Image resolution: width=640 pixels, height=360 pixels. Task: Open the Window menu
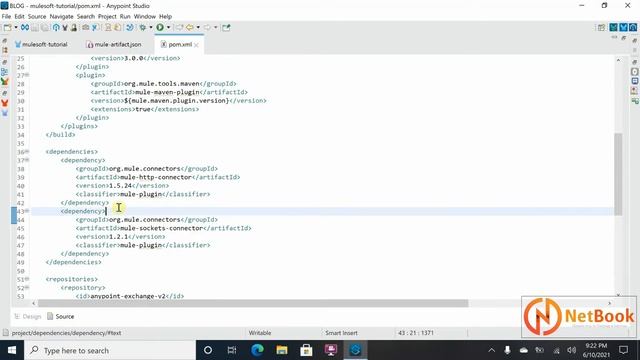[145, 16]
